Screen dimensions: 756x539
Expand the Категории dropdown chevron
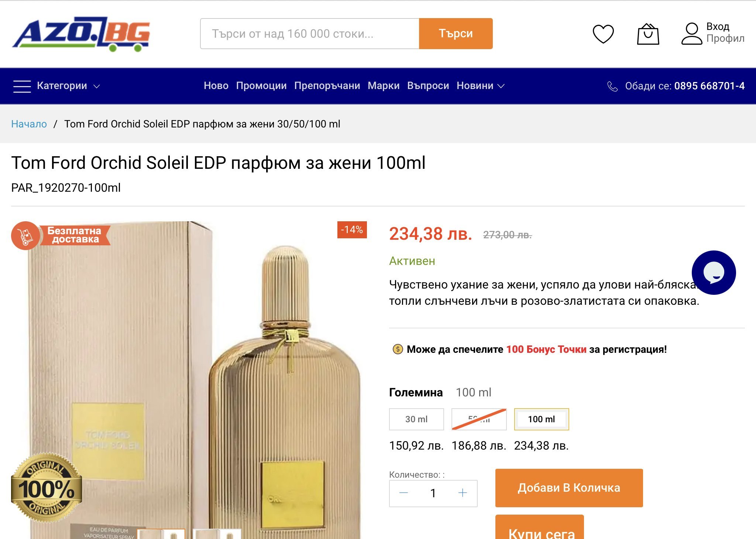tap(97, 86)
